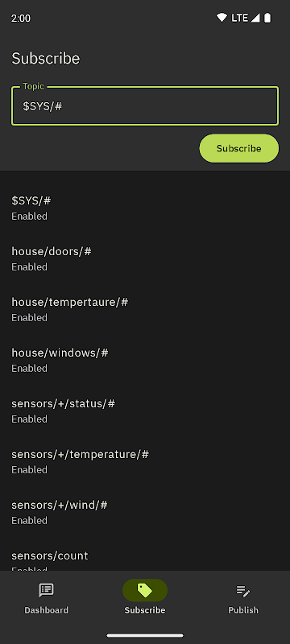Open sensors/+/status/# subscription

point(145,411)
